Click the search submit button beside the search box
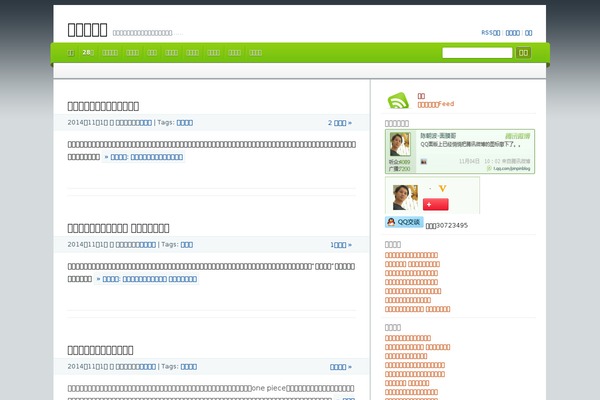The image size is (600, 400). [x=523, y=53]
